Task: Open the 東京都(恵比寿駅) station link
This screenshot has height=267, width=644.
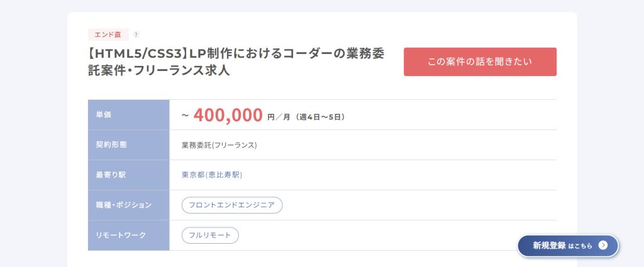Action: (211, 175)
